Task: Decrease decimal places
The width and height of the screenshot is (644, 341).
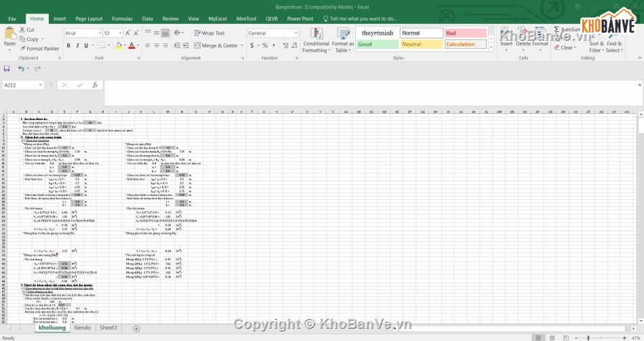Action: point(294,45)
